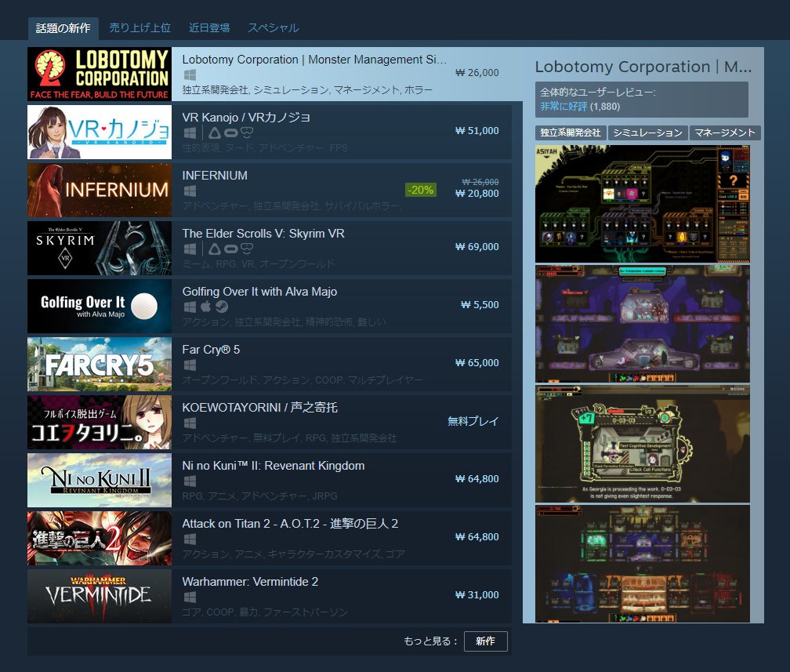Click the 無料プレイ price label
This screenshot has width=790, height=672.
[x=473, y=421]
